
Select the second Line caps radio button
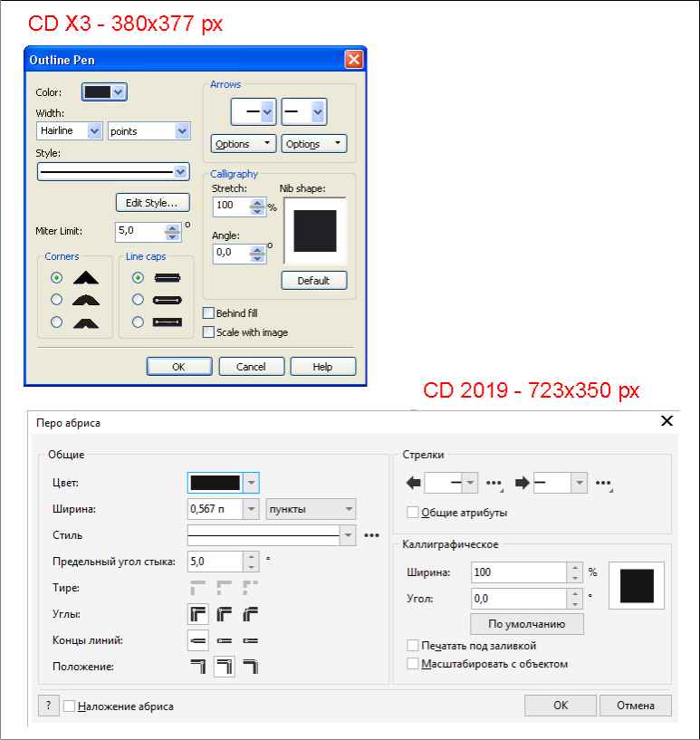pos(138,300)
